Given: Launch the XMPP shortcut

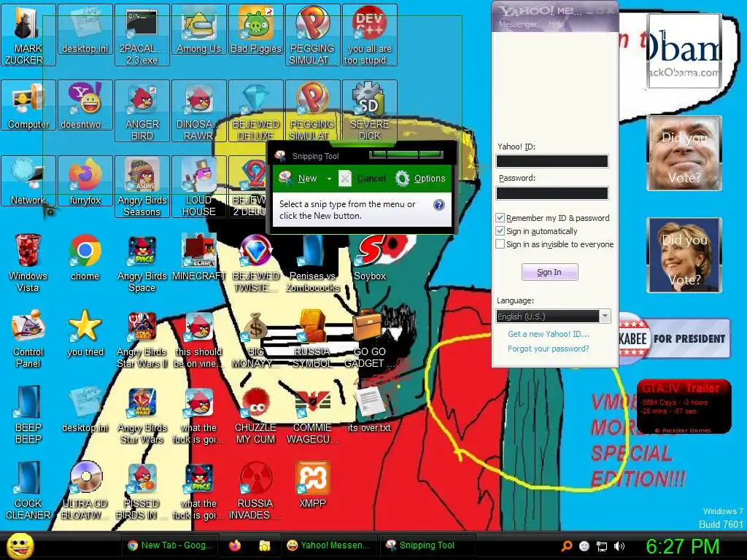Looking at the screenshot, I should pos(312,485).
